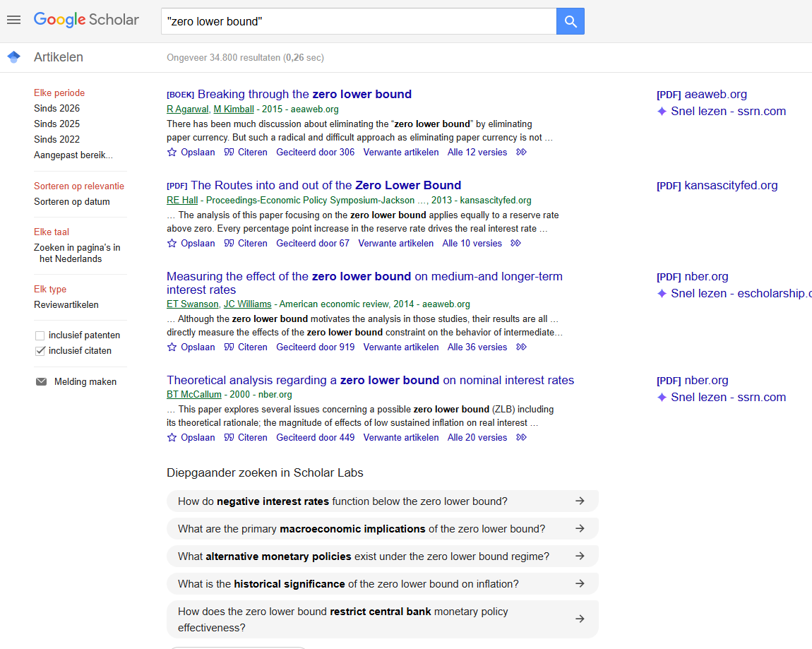This screenshot has width=812, height=649.
Task: Filter by Reviewartikelen
Action: tap(66, 304)
